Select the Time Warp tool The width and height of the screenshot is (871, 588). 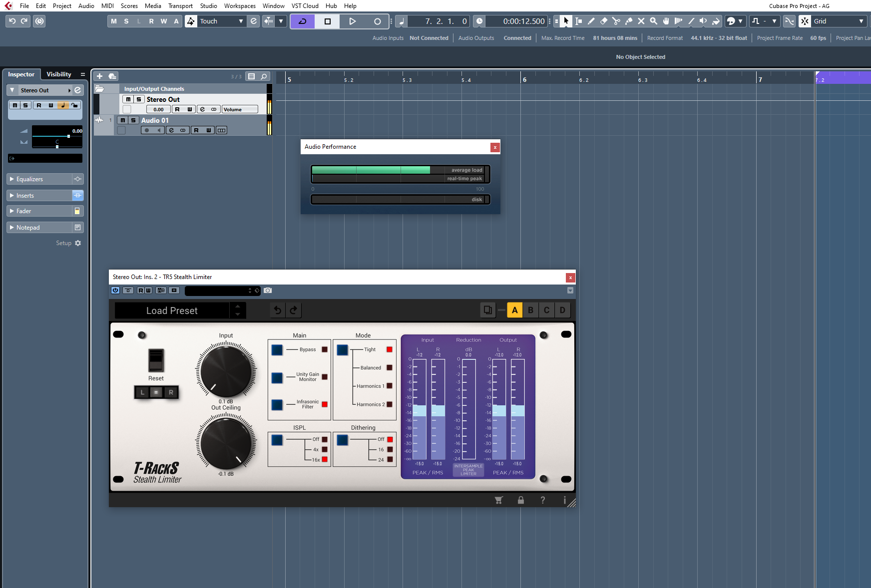click(678, 21)
